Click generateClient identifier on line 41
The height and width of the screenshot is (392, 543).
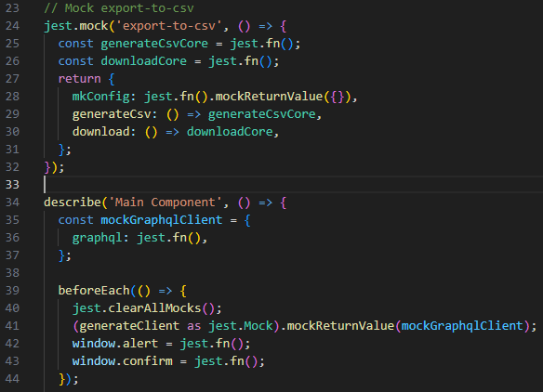pyautogui.click(x=129, y=326)
